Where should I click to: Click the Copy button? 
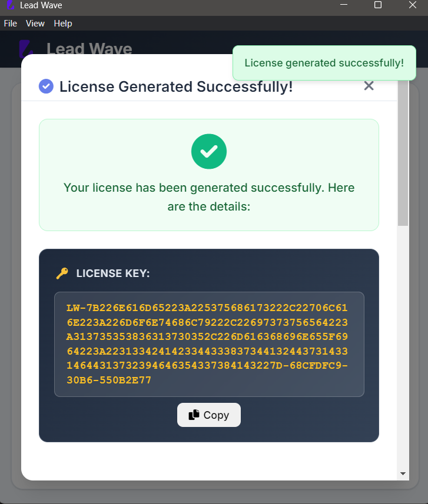point(209,415)
